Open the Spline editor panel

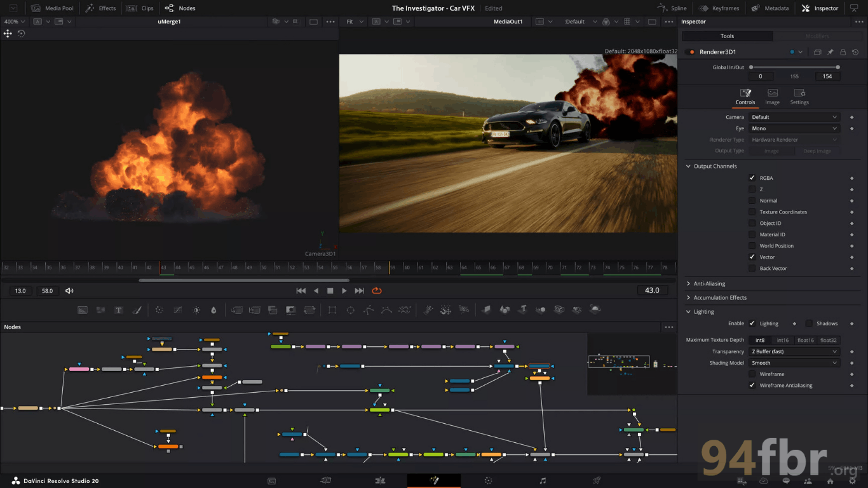point(672,8)
